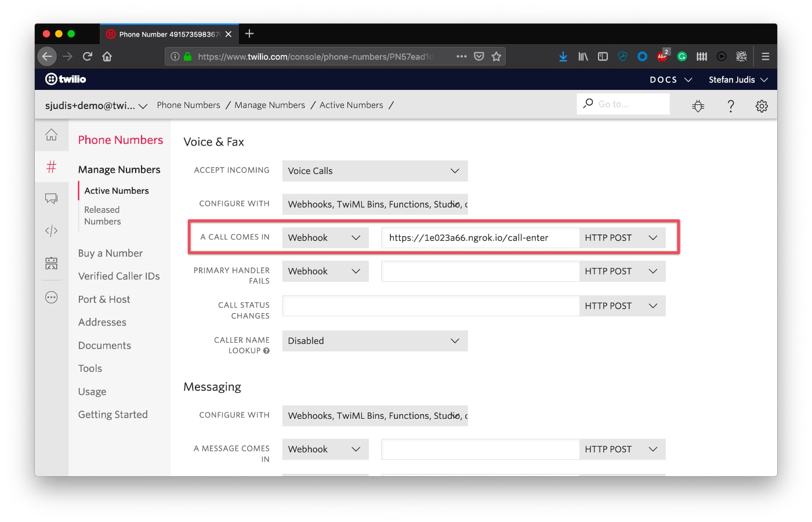Open Adblock Plus extension
The height and width of the screenshot is (522, 812).
click(662, 56)
